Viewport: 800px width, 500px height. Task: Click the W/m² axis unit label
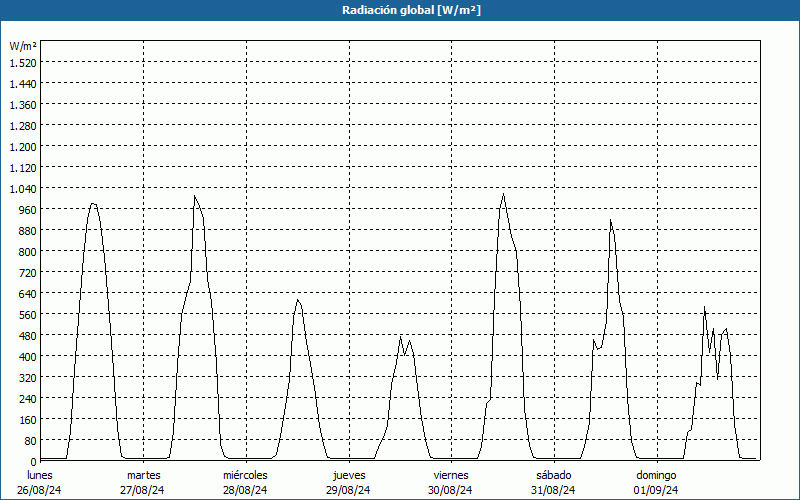coord(23,46)
